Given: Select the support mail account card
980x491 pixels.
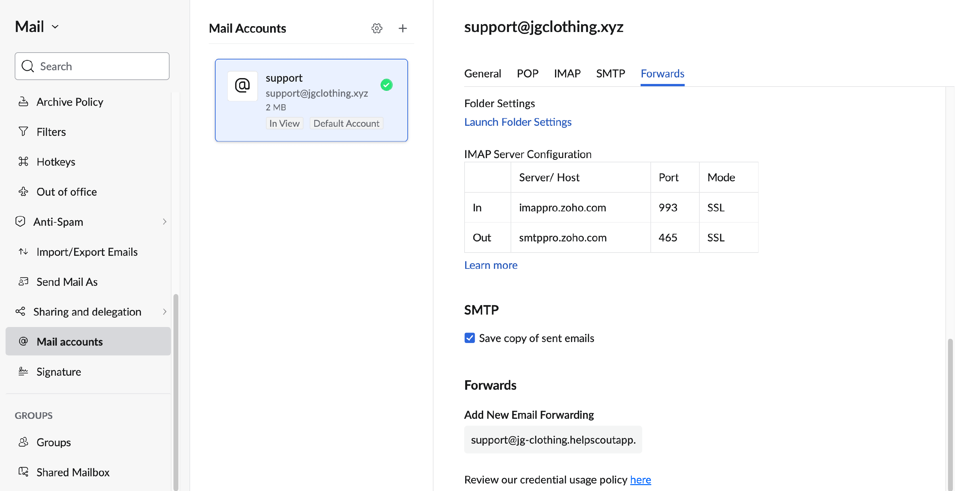Looking at the screenshot, I should [311, 100].
